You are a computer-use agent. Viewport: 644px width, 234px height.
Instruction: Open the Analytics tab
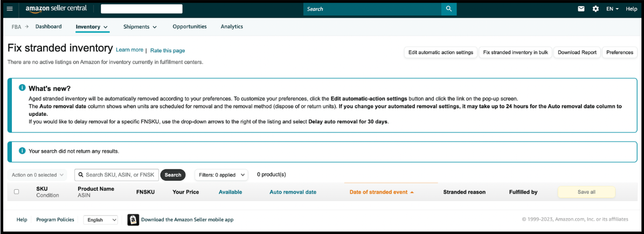232,26
